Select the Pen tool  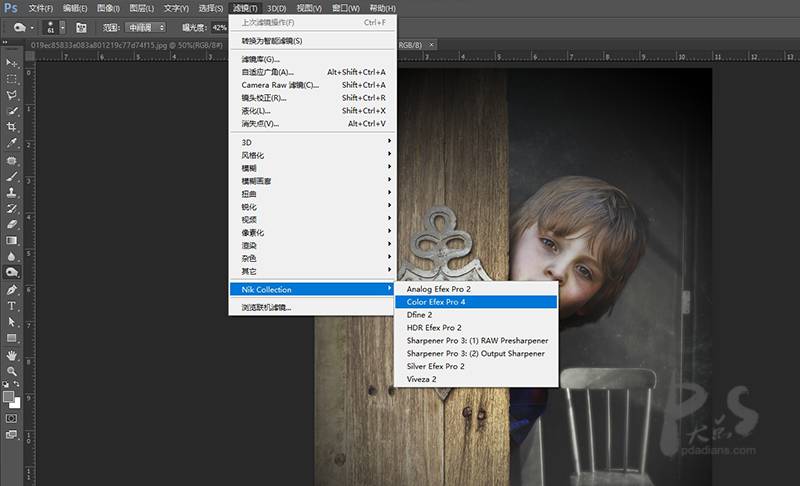pos(11,290)
